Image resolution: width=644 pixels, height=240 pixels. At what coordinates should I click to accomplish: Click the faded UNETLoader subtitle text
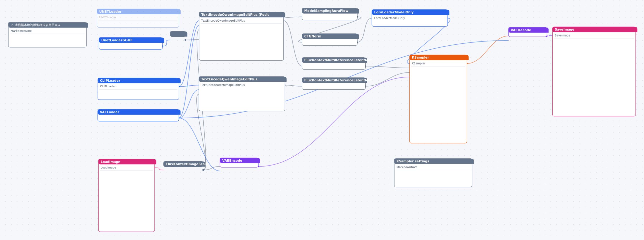tap(108, 17)
